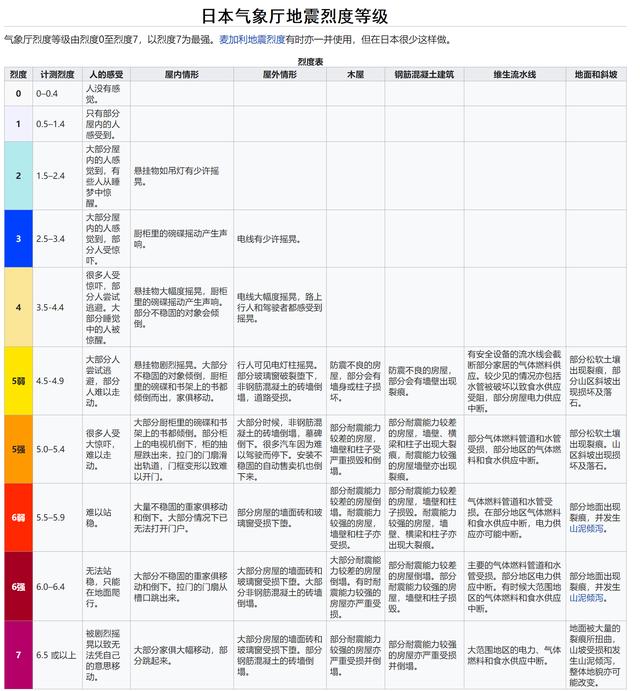Click the 地面和斜坡 column header

click(x=596, y=74)
